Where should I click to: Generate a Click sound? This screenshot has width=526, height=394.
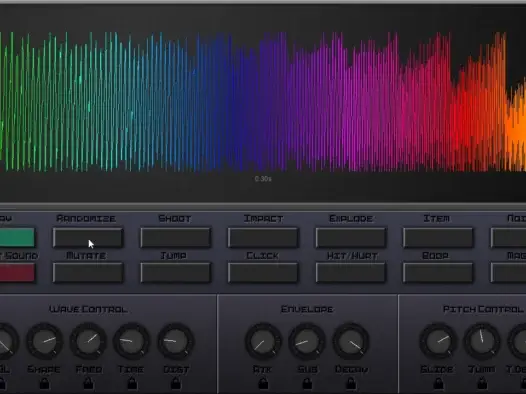click(x=263, y=272)
